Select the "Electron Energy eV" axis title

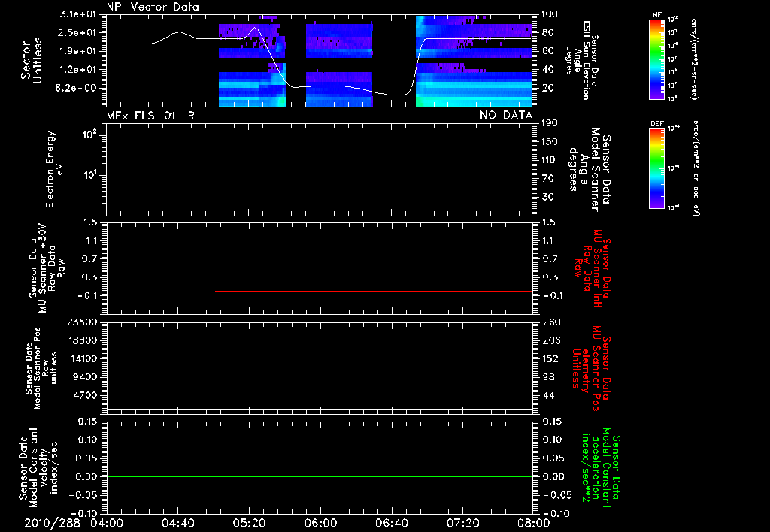tap(54, 169)
